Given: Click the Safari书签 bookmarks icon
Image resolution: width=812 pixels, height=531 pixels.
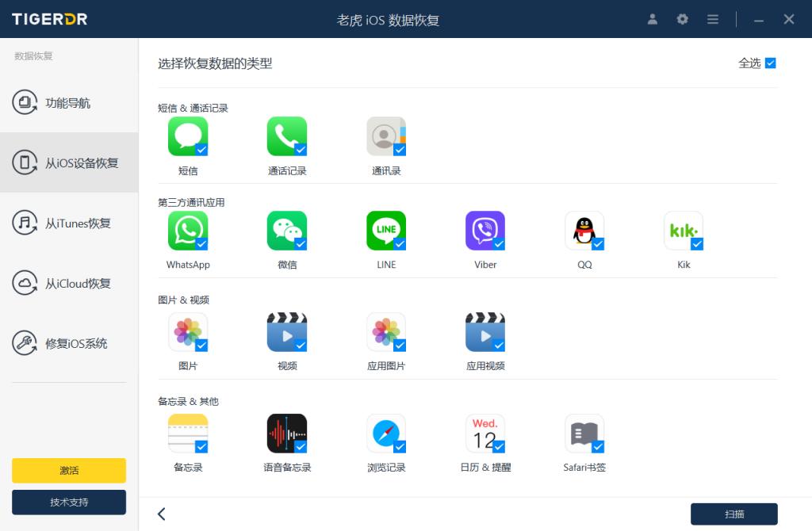Looking at the screenshot, I should coord(584,433).
